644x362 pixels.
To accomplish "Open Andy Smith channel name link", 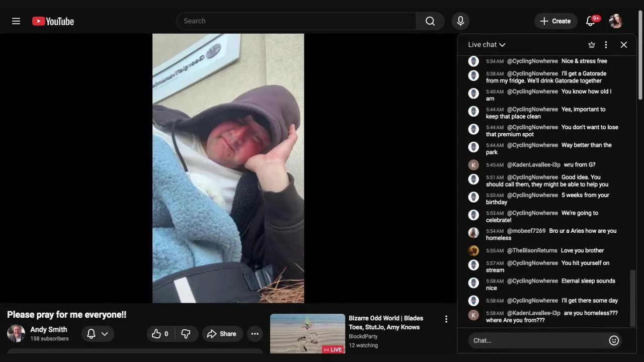I will click(48, 329).
